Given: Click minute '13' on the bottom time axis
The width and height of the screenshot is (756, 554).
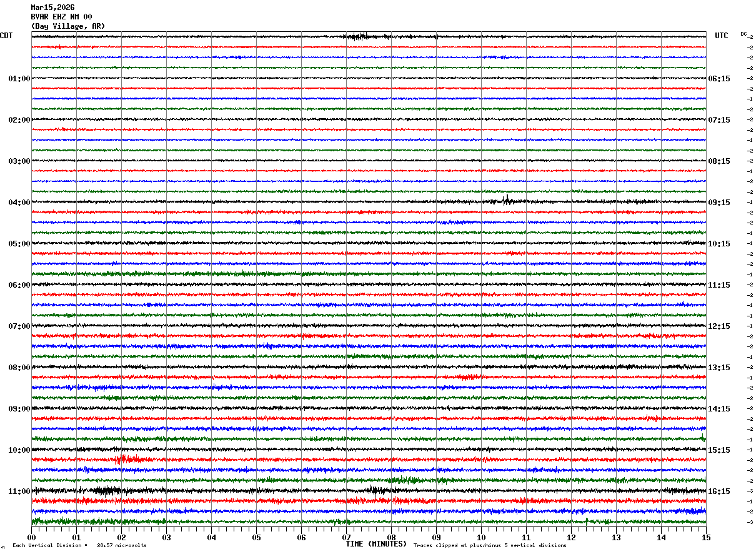Looking at the screenshot, I should coord(616,537).
